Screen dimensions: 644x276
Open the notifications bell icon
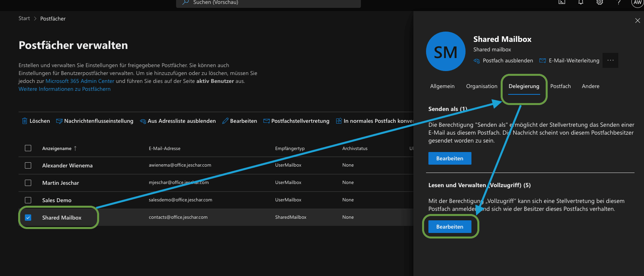pos(581,2)
